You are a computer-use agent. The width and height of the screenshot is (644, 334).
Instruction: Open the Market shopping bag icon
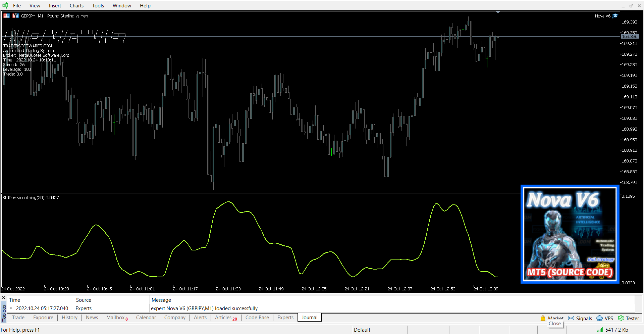coord(543,318)
